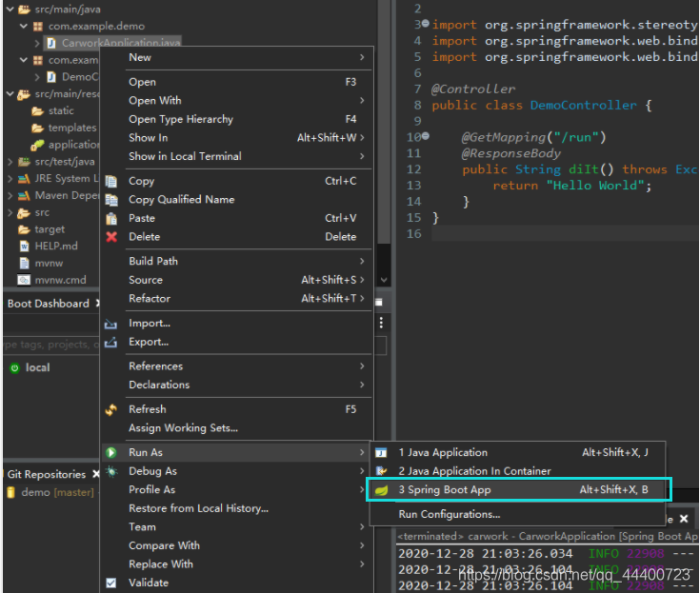Click the Spring Boot leaf icon
This screenshot has height=593, width=700.
coord(381,490)
